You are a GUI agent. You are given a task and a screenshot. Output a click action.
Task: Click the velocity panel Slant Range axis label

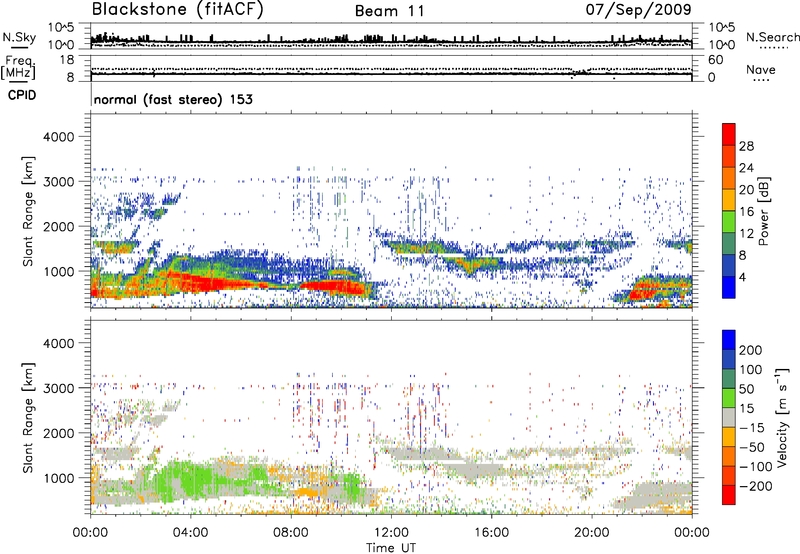(x=28, y=418)
